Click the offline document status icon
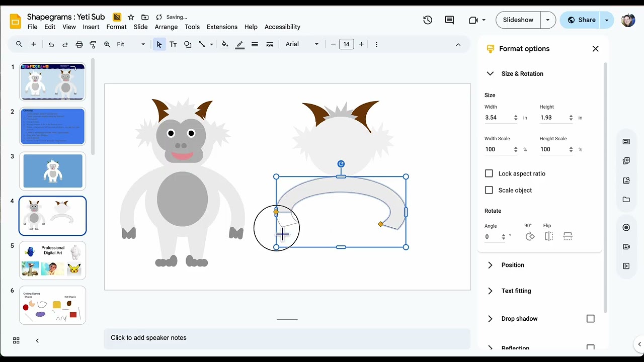Image resolution: width=644 pixels, height=362 pixels. coord(117,17)
